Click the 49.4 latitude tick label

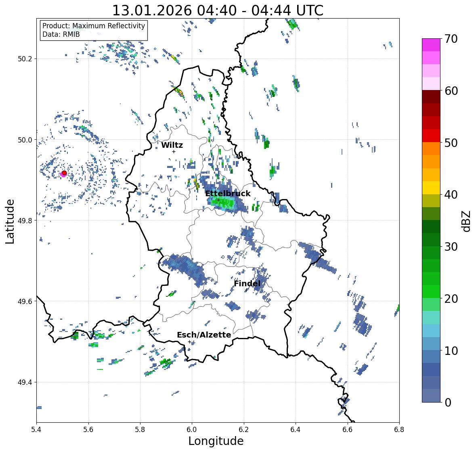(25, 382)
